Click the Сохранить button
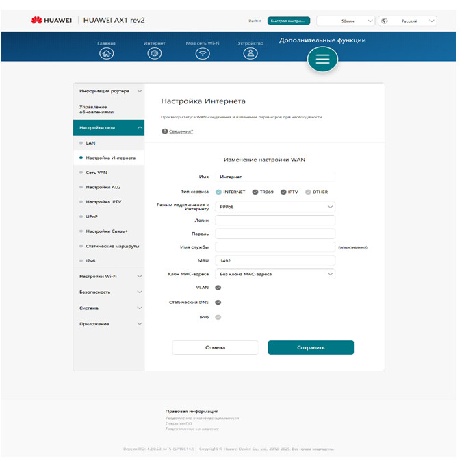Screen dimensions: 464x476 tap(311, 347)
